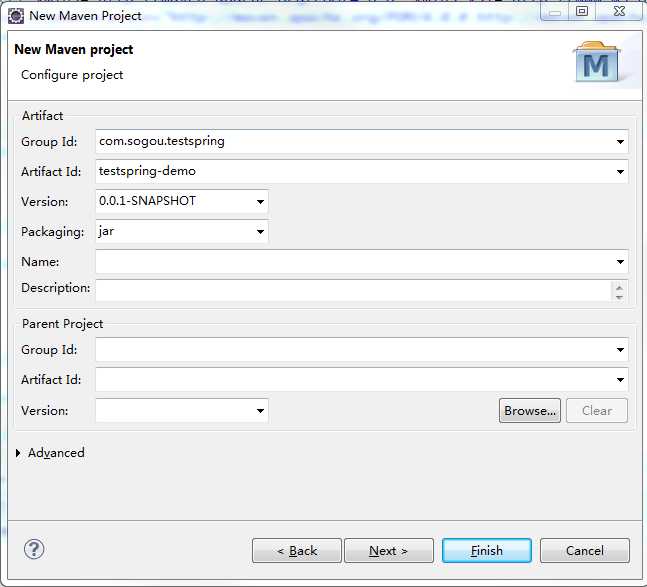
Task: Click the Description scroll down arrow
Action: pos(619,297)
